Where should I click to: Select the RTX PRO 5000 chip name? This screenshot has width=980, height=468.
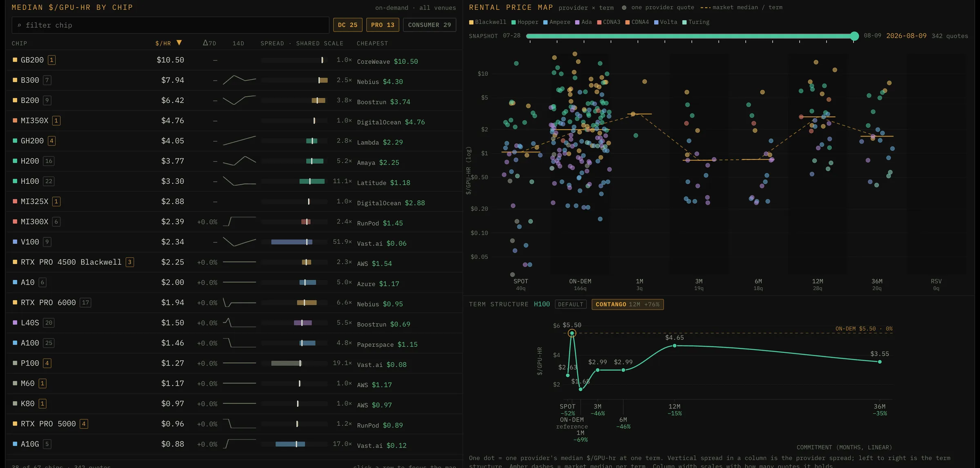48,424
